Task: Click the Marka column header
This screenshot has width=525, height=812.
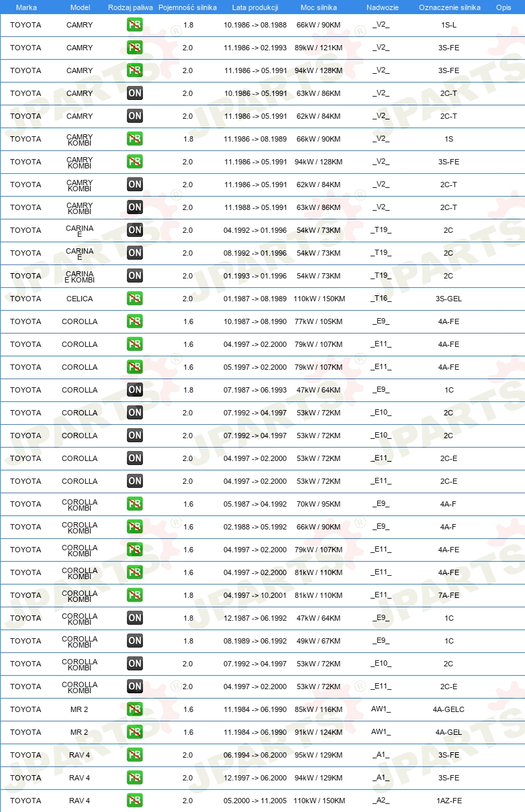Action: (26, 7)
